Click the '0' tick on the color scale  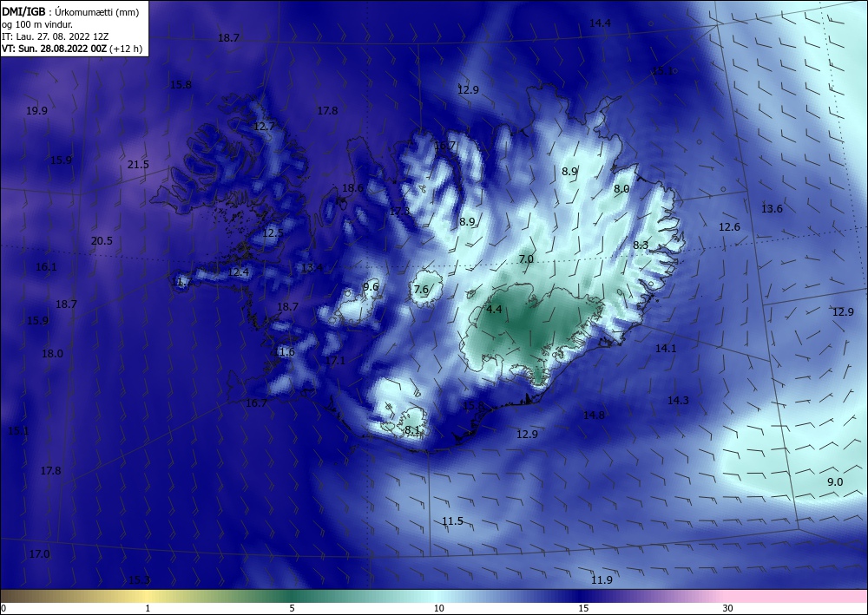pyautogui.click(x=3, y=608)
